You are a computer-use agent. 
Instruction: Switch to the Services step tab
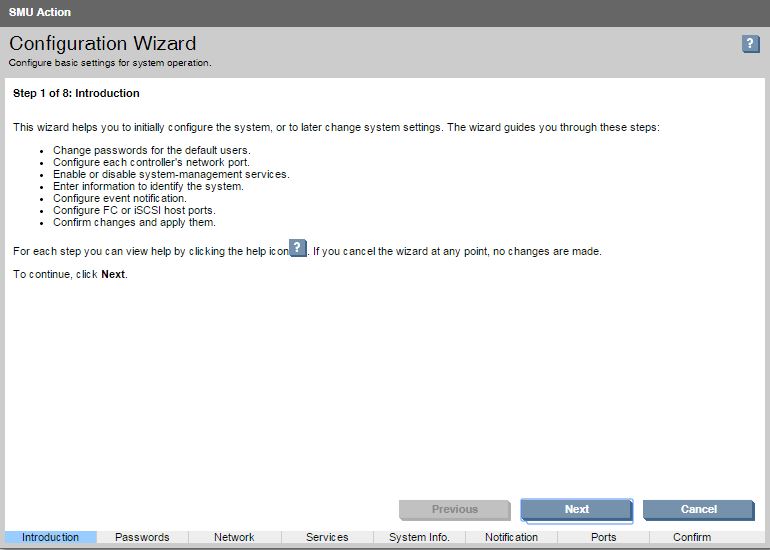click(x=327, y=537)
